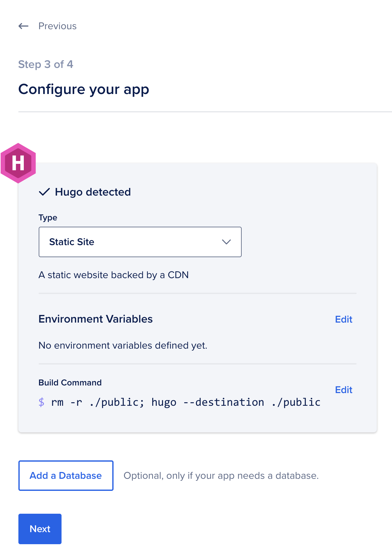Click the H letter in the Hugo badge
The image size is (392, 548).
(18, 164)
